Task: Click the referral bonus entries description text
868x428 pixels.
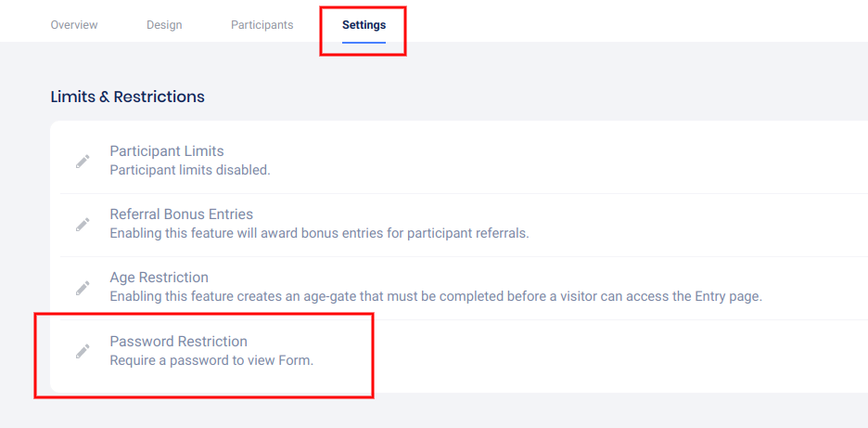Action: pos(319,233)
